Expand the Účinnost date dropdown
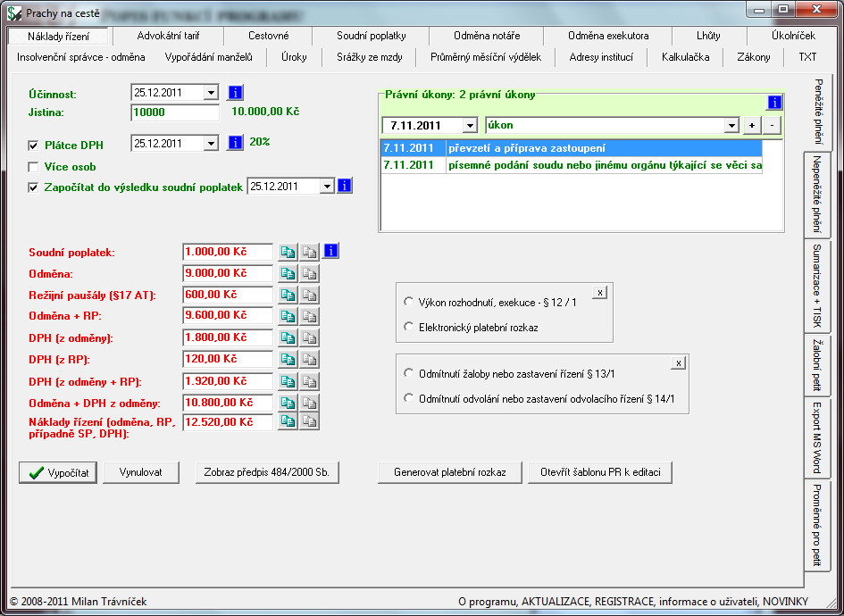 pyautogui.click(x=211, y=93)
